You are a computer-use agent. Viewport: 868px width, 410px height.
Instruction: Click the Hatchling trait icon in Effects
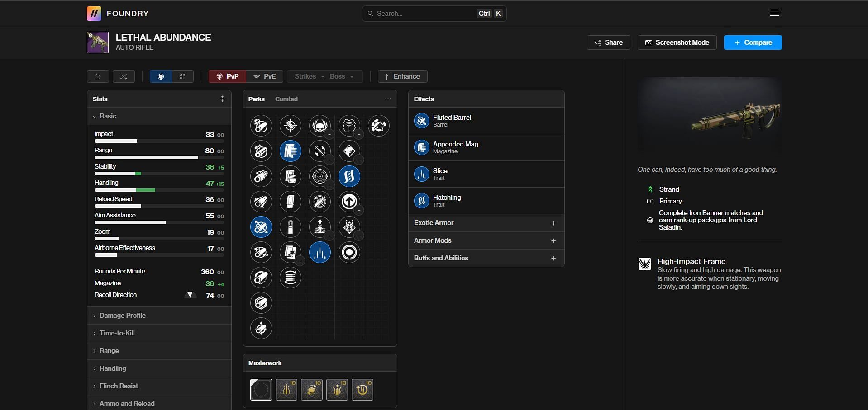pyautogui.click(x=421, y=201)
